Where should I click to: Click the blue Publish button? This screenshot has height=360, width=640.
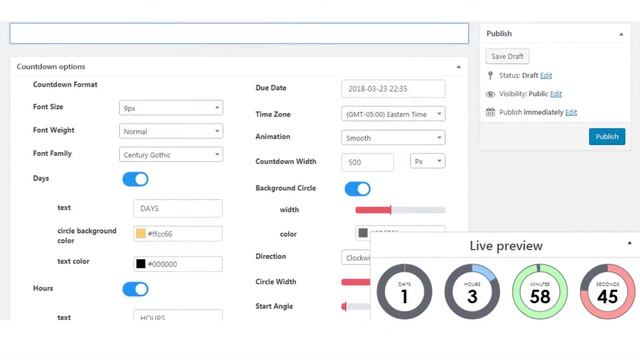click(x=607, y=137)
